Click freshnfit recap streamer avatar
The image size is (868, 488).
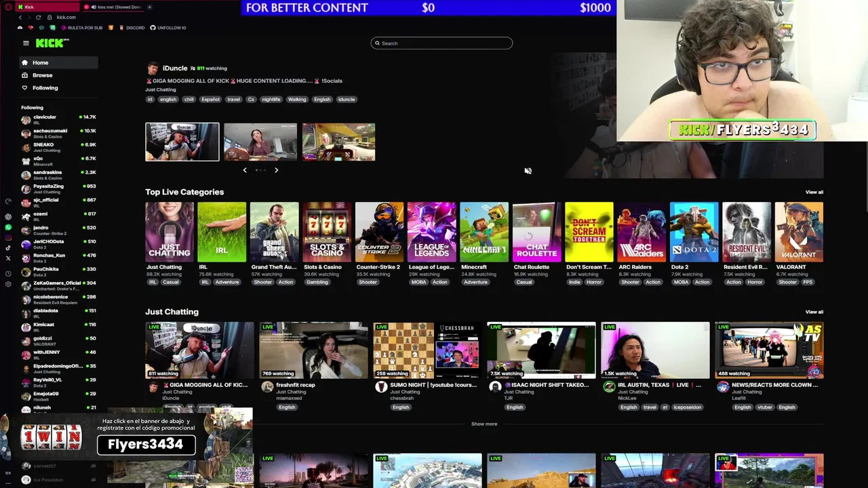point(267,386)
